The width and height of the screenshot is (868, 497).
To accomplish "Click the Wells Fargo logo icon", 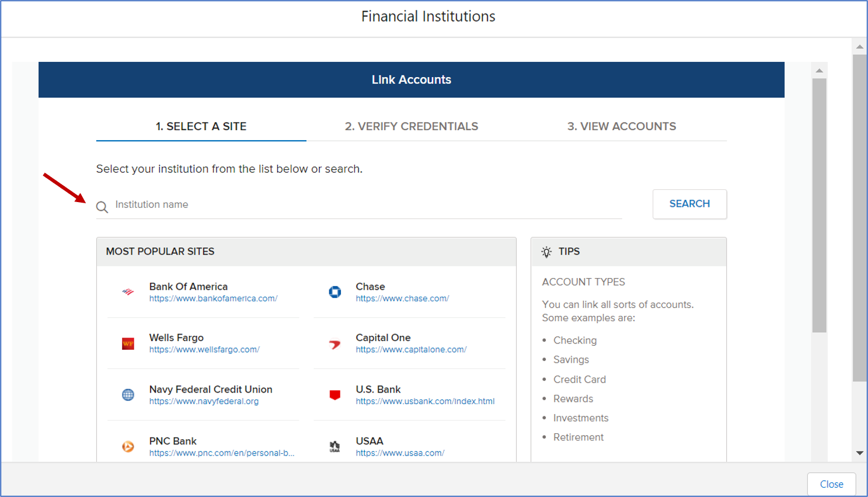I will pos(128,344).
